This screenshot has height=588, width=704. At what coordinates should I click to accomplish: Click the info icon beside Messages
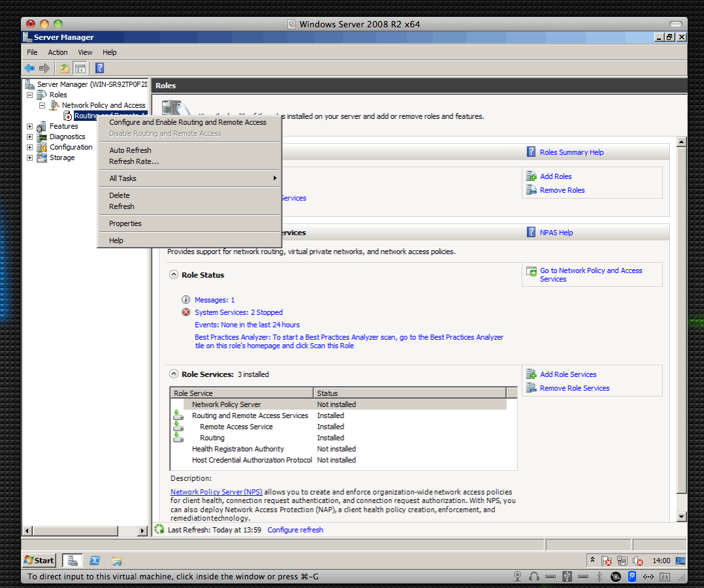(x=186, y=300)
